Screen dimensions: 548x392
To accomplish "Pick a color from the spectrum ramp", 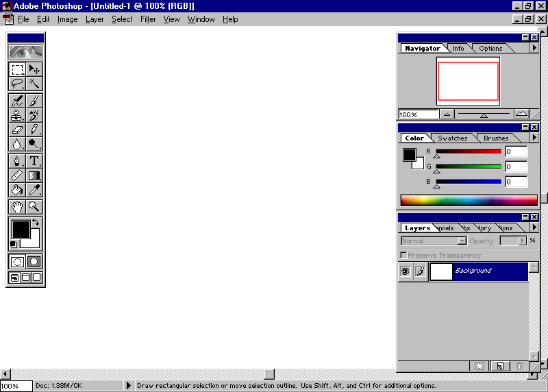I will [469, 200].
